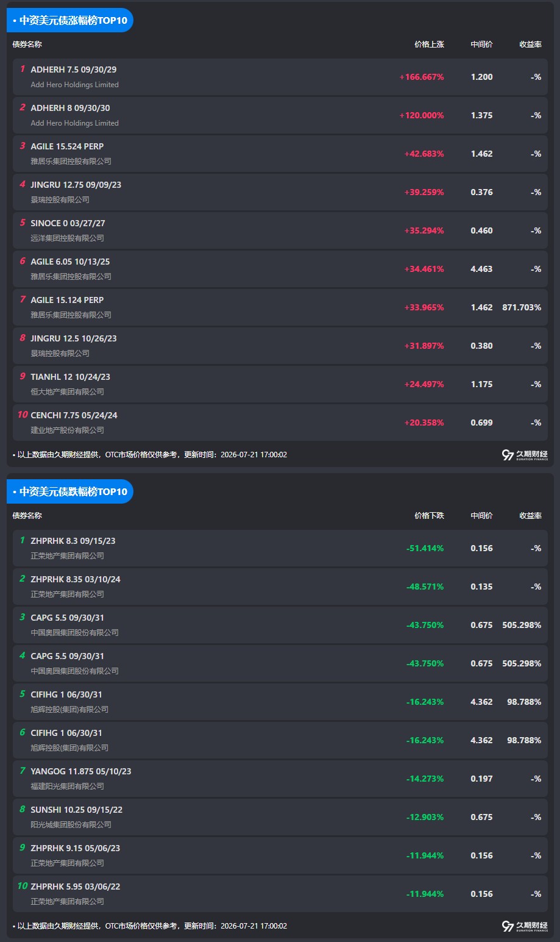This screenshot has width=560, height=942.
Task: Click 债券名称 header in the gainers table
Action: point(27,45)
